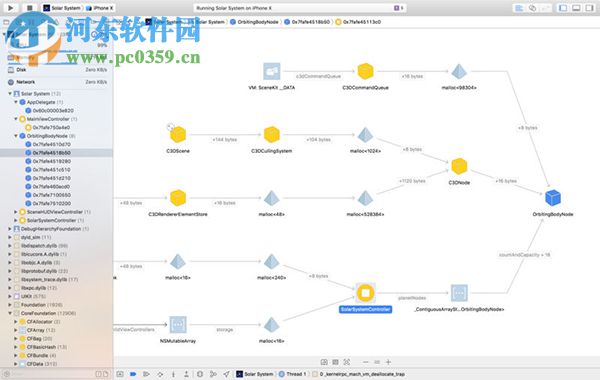The width and height of the screenshot is (600, 380).
Task: Select Thread 1 in debug bar
Action: (293, 374)
